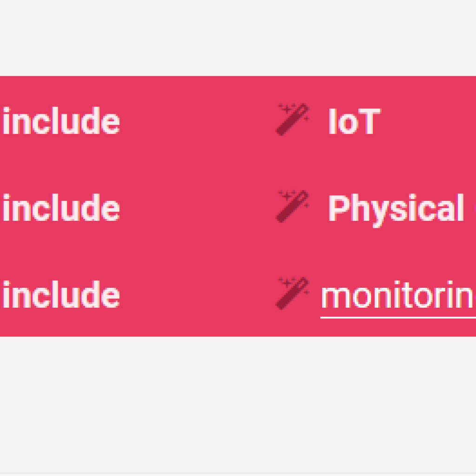Open the underlined monitoring link
This screenshot has width=476, height=476.
click(398, 295)
